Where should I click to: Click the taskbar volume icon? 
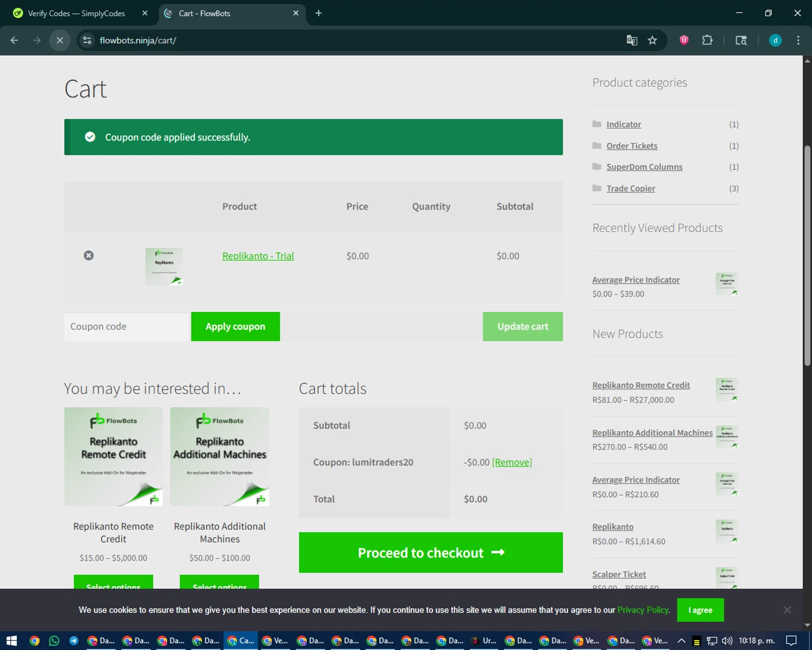[x=727, y=641]
